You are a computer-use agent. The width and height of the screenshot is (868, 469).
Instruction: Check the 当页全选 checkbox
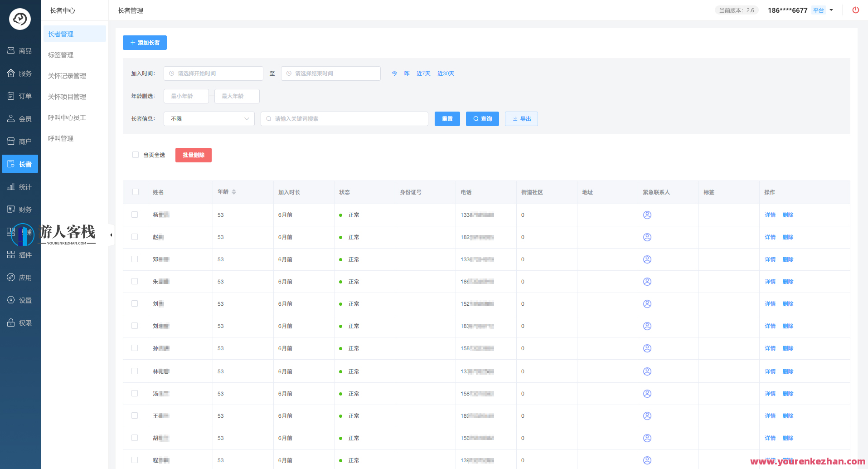point(136,155)
